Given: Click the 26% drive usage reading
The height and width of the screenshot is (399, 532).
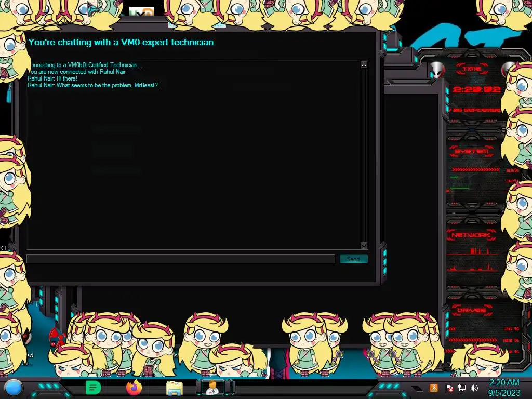Looking at the screenshot, I should 512,329.
